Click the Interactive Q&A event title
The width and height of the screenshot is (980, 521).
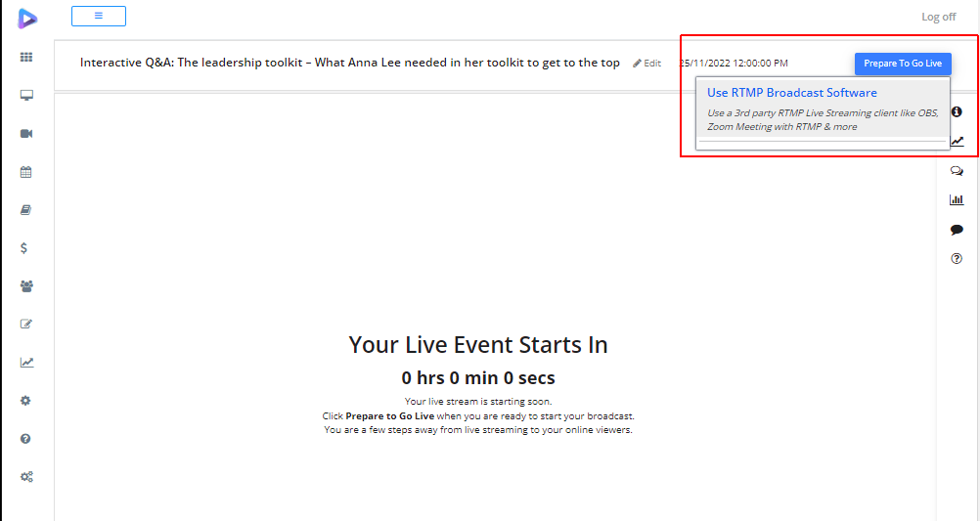click(x=350, y=63)
